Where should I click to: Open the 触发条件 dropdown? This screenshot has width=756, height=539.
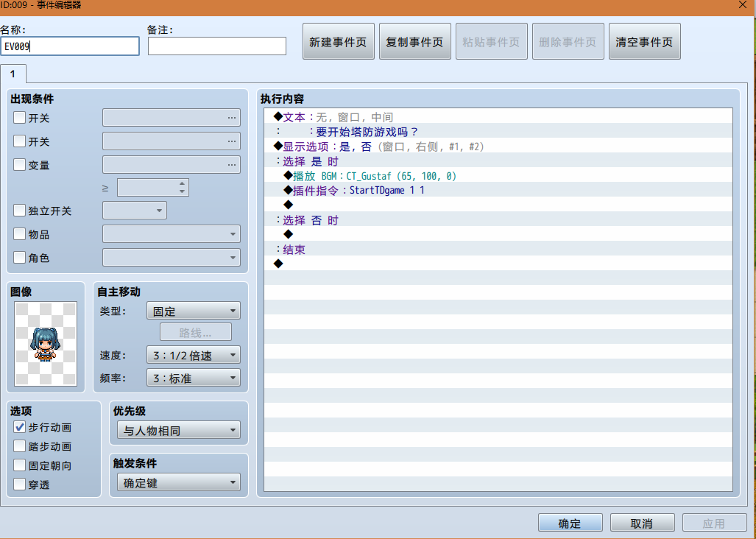(179, 482)
